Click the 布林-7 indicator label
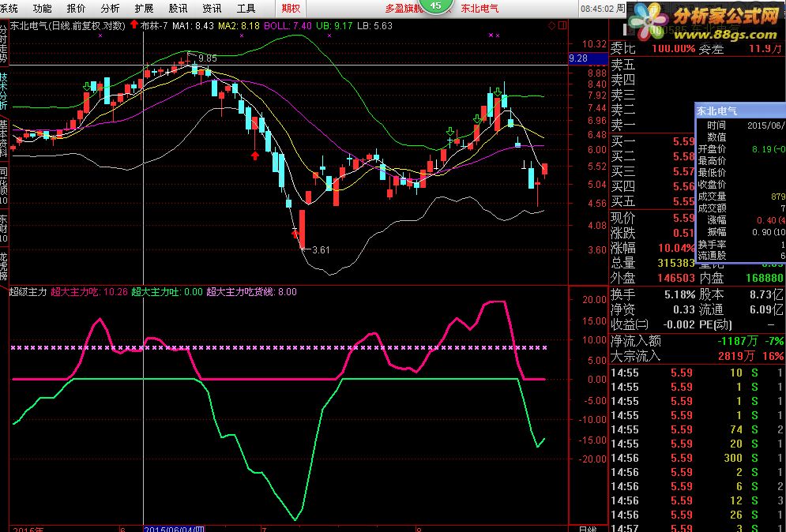 pyautogui.click(x=154, y=25)
